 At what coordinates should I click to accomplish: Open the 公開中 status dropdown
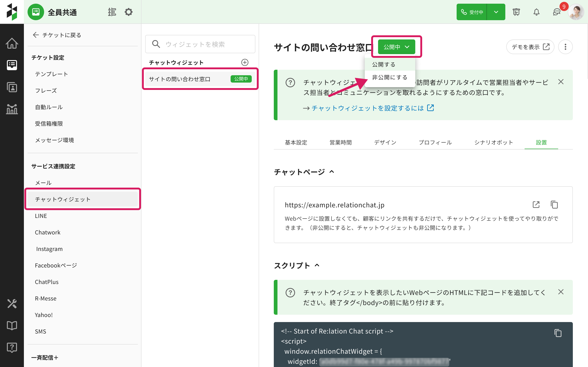tap(396, 47)
